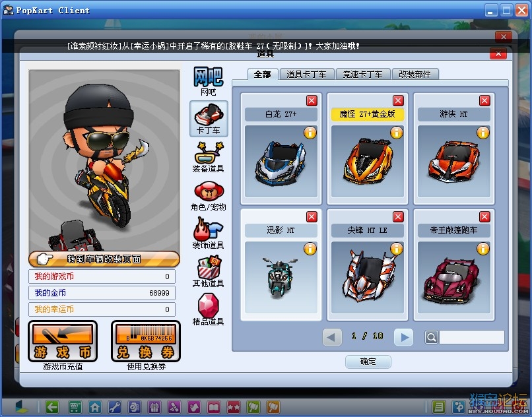Click the 我的幸运币 balance row
The image size is (532, 417).
coord(102,309)
